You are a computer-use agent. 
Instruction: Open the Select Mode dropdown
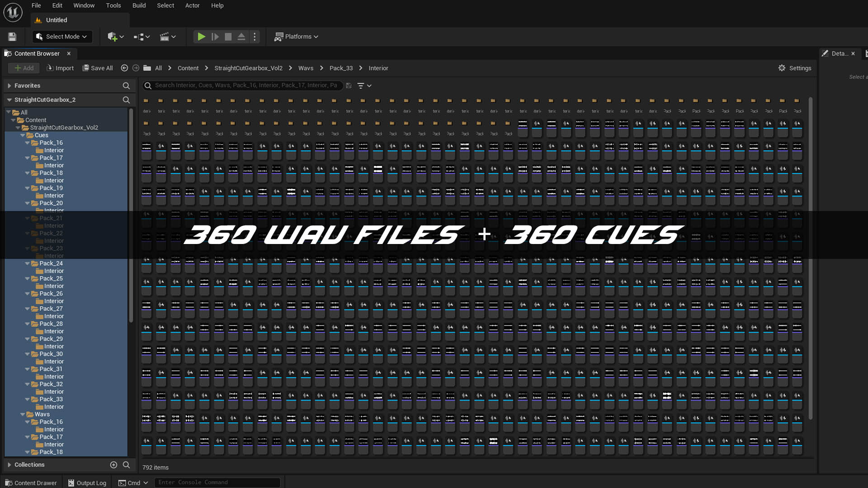click(x=62, y=37)
